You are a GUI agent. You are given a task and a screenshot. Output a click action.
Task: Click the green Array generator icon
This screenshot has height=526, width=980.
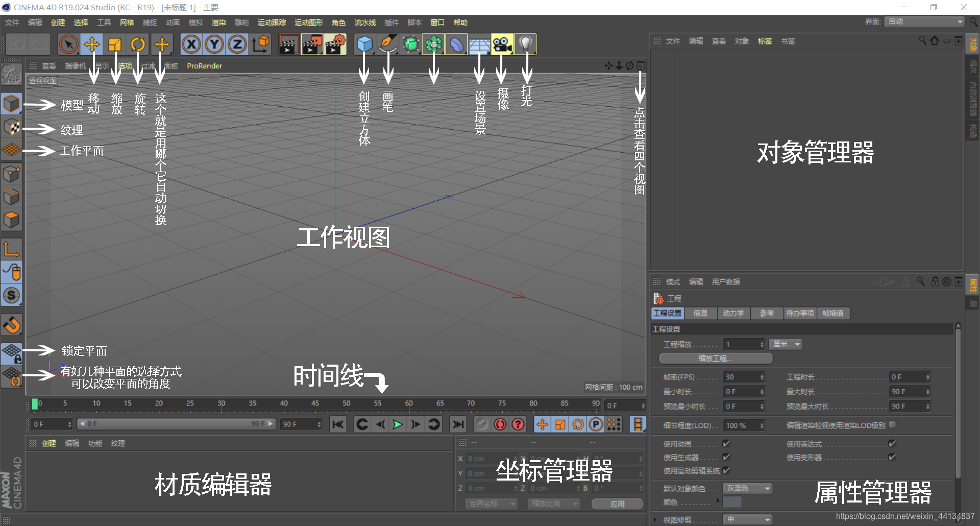pyautogui.click(x=434, y=44)
